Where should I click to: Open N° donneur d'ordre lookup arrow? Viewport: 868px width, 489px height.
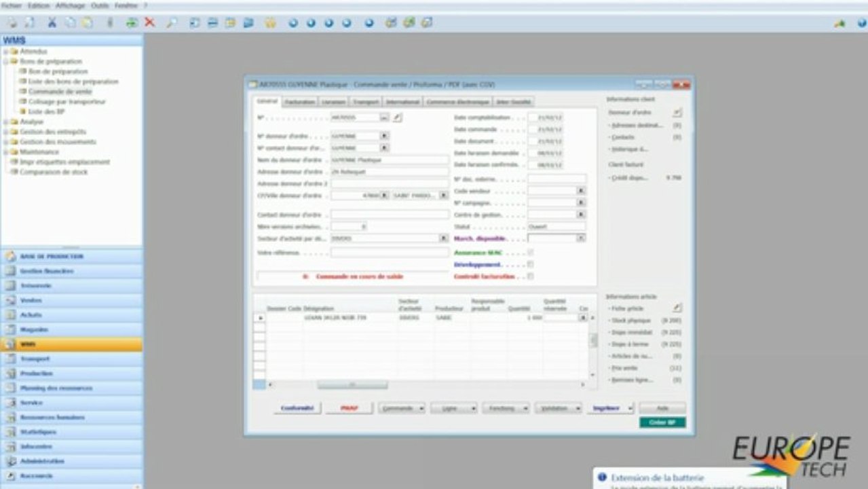point(384,136)
